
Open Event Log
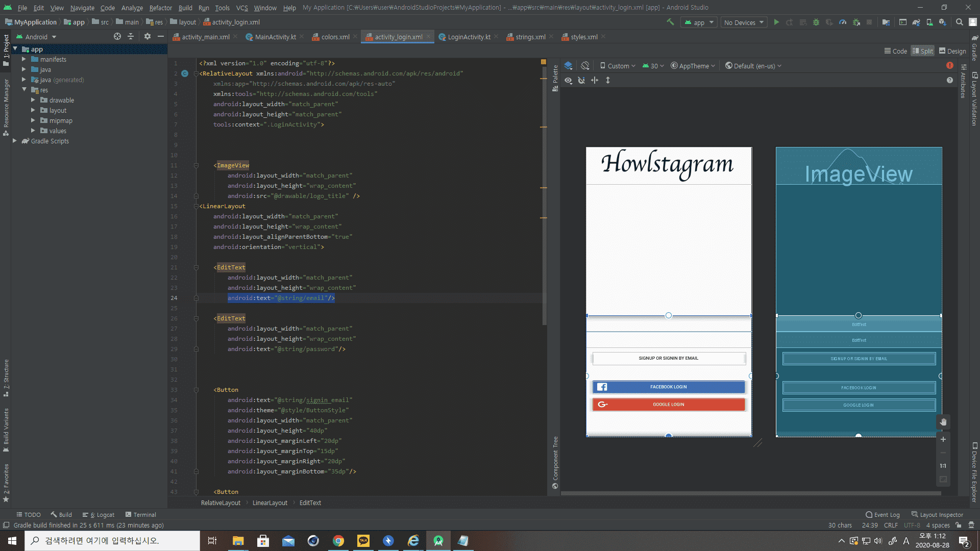pos(883,515)
